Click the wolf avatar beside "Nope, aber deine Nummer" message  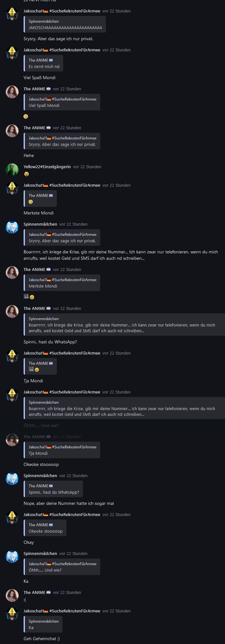[12, 478]
